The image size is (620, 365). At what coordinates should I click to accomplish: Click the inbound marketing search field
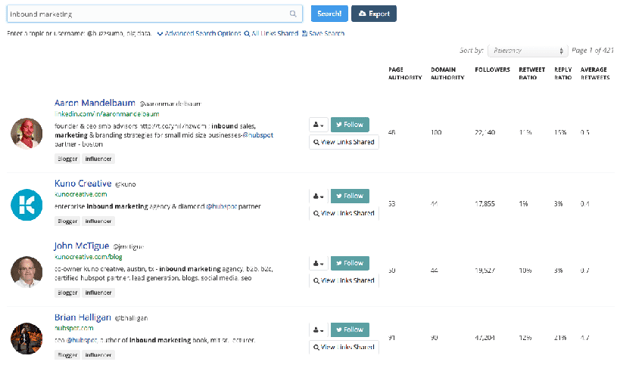pos(155,14)
